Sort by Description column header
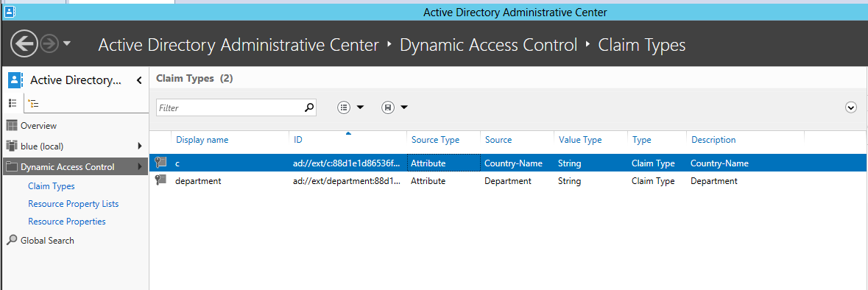This screenshot has height=290, width=868. tap(713, 140)
